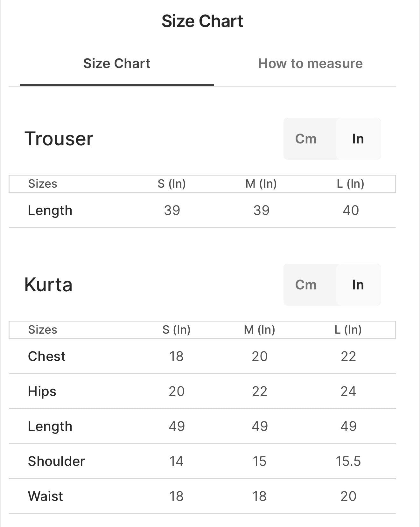Click the Size Chart page title
This screenshot has height=527, width=420.
(202, 21)
